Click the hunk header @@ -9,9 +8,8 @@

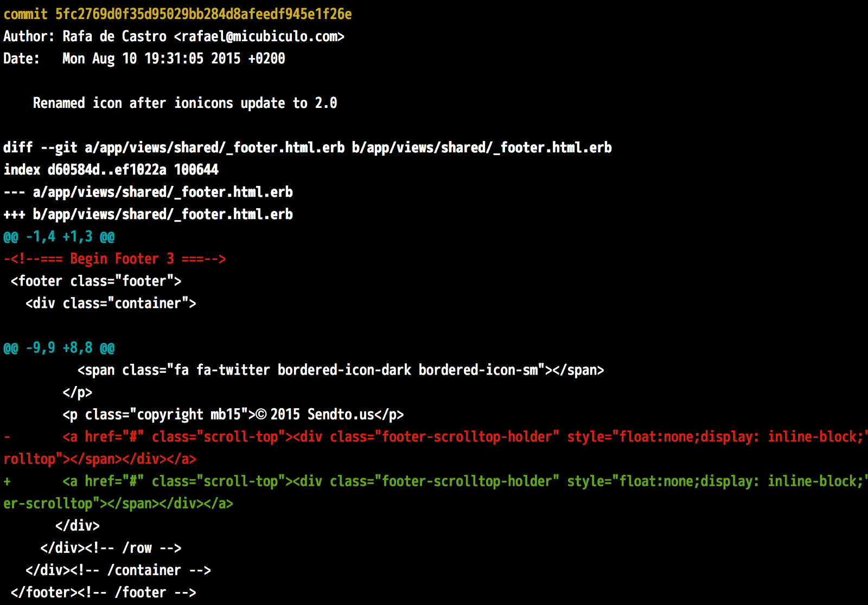tap(59, 347)
